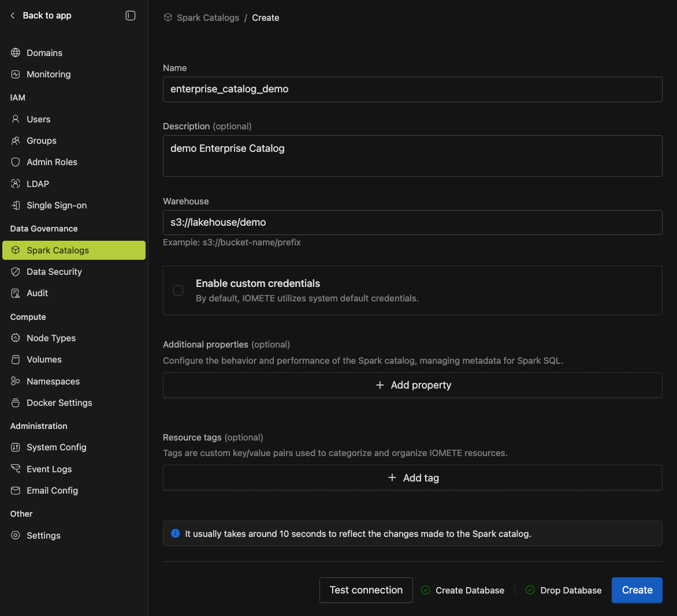Select Docker Settings in the sidebar
Viewport: 677px width, 616px height.
click(x=15, y=402)
